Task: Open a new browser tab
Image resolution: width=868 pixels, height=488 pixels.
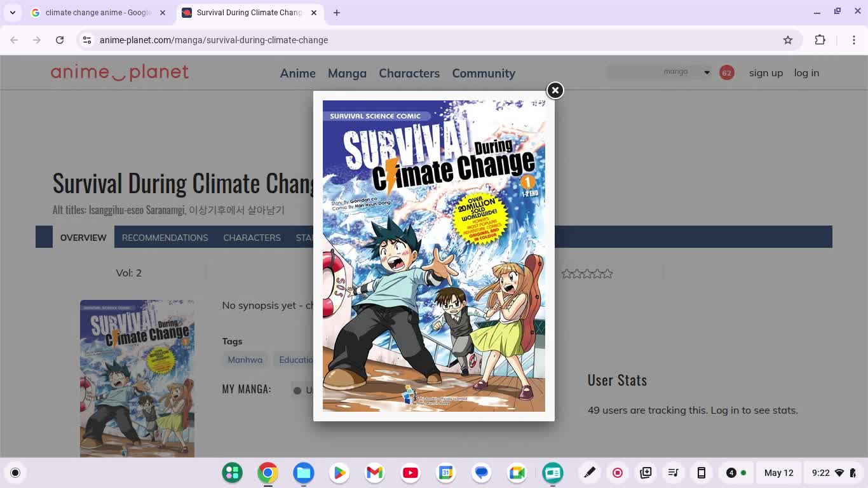Action: [337, 13]
